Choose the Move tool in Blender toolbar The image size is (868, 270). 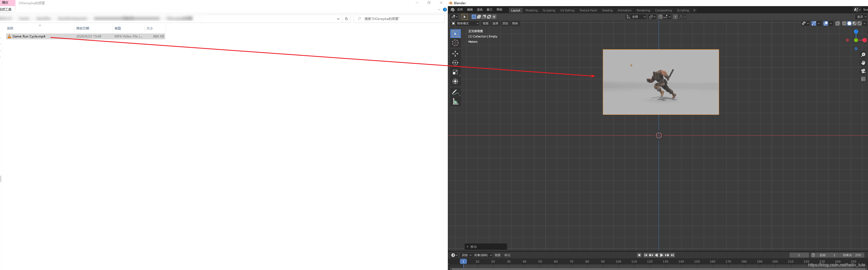(455, 53)
